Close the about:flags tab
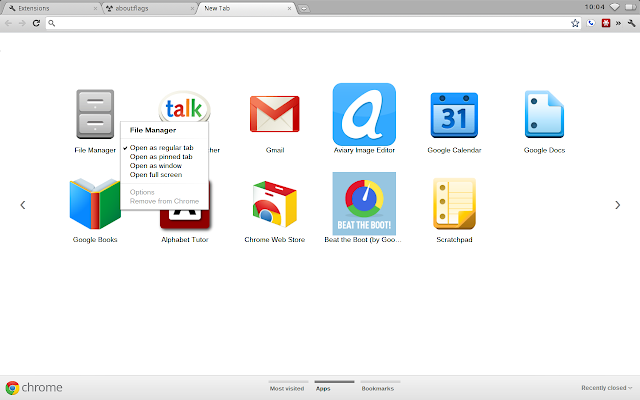This screenshot has width=640, height=400. tap(192, 8)
